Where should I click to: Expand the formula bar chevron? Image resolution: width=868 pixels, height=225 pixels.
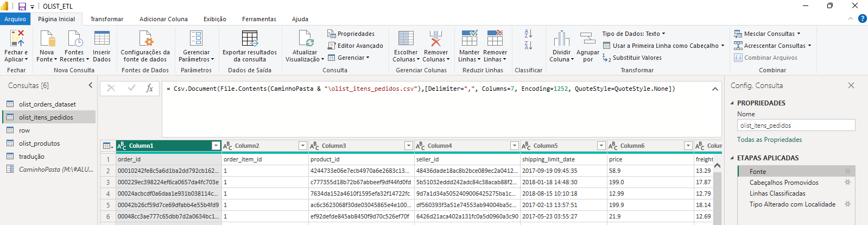[715, 89]
